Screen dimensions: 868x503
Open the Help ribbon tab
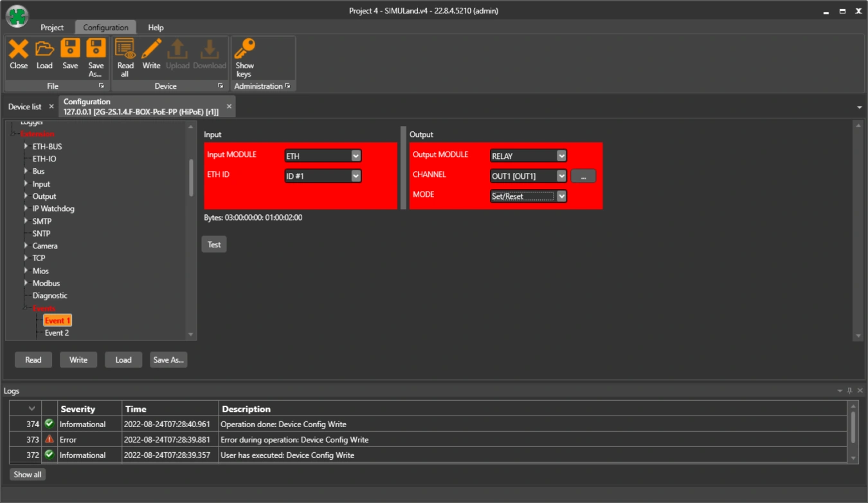tap(156, 28)
